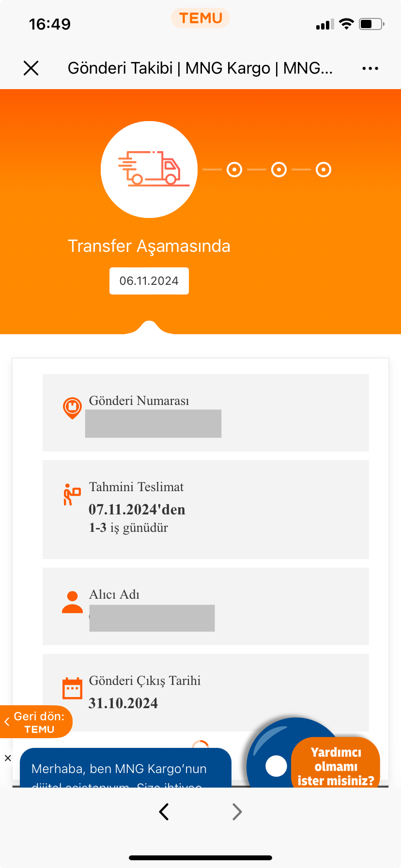Tap the TEMU logo pill at top
This screenshot has height=868, width=401.
click(x=200, y=18)
